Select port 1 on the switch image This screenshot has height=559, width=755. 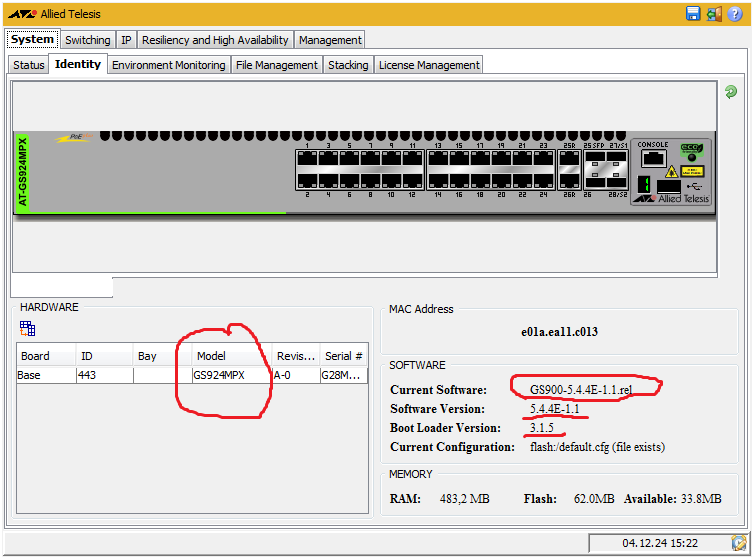[307, 158]
